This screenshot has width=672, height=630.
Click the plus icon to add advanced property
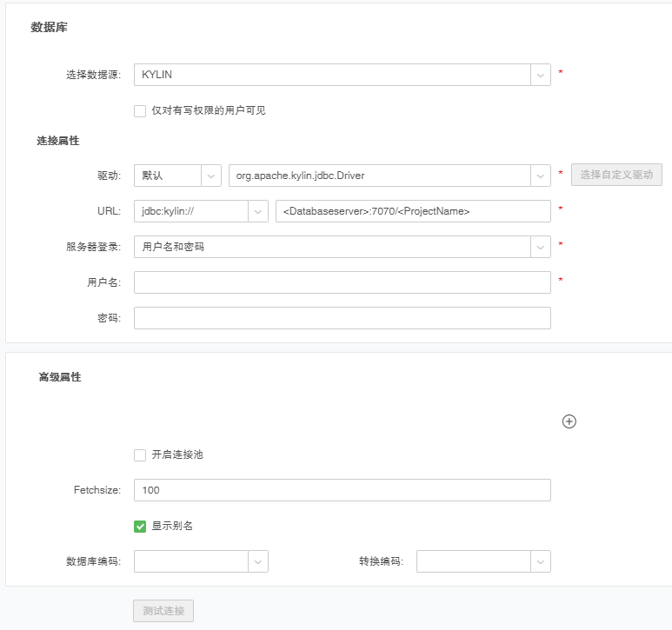point(569,421)
